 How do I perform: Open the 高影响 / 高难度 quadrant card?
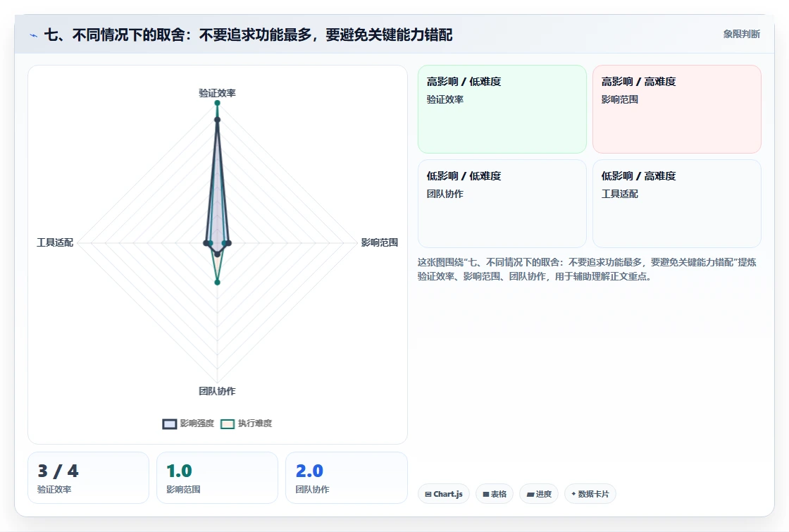pyautogui.click(x=677, y=109)
